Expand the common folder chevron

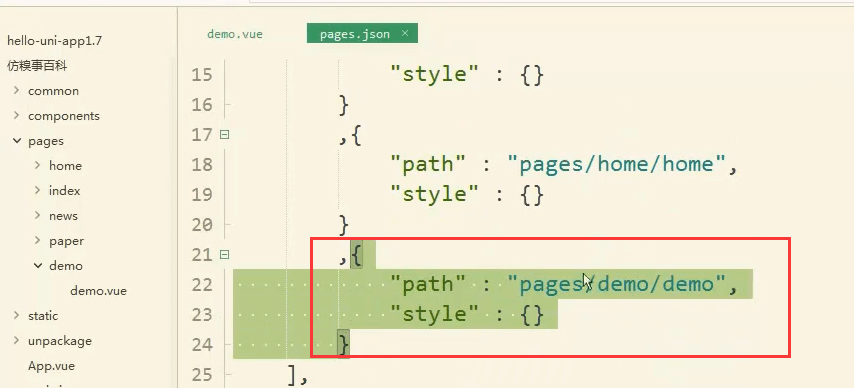tap(17, 90)
